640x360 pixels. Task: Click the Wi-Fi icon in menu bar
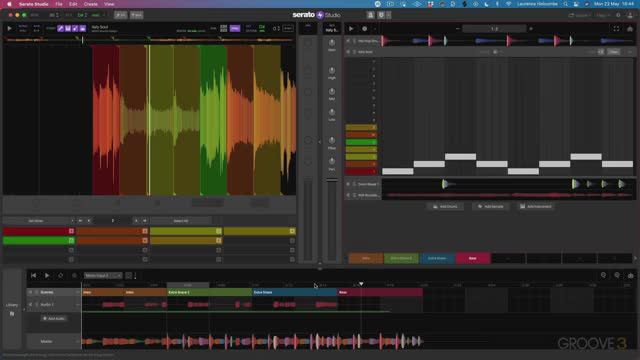coord(508,4)
